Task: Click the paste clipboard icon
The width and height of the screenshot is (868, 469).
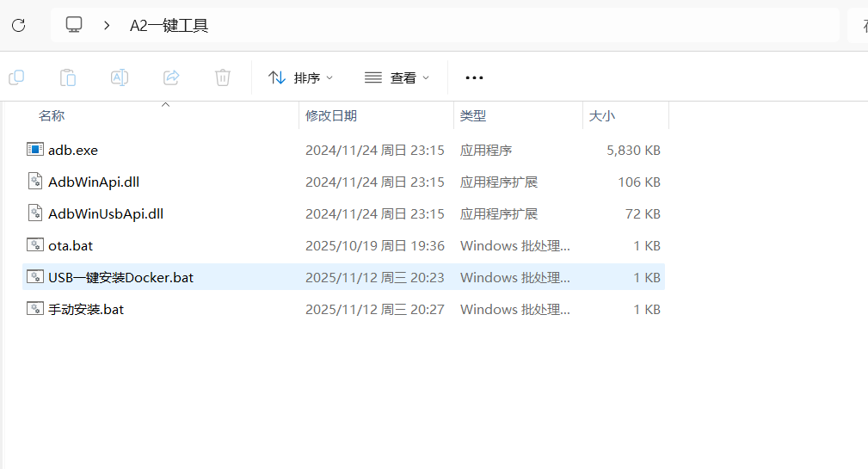Action: coord(68,77)
